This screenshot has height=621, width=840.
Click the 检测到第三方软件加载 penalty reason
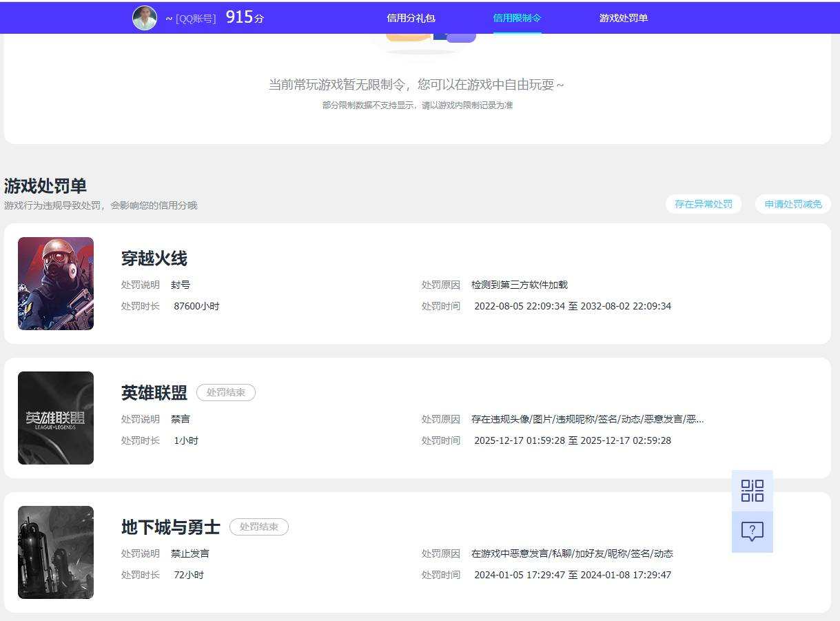[x=520, y=285]
